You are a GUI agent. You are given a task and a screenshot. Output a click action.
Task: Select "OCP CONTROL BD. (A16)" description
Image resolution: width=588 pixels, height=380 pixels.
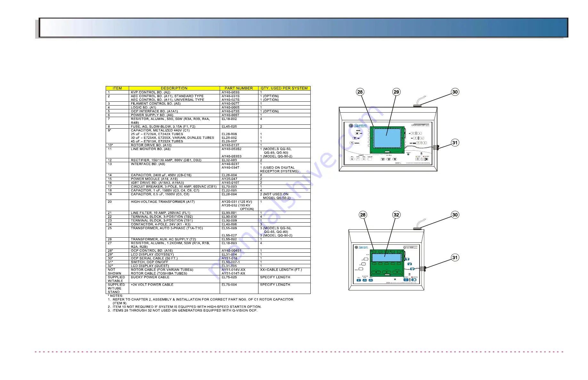[152, 251]
